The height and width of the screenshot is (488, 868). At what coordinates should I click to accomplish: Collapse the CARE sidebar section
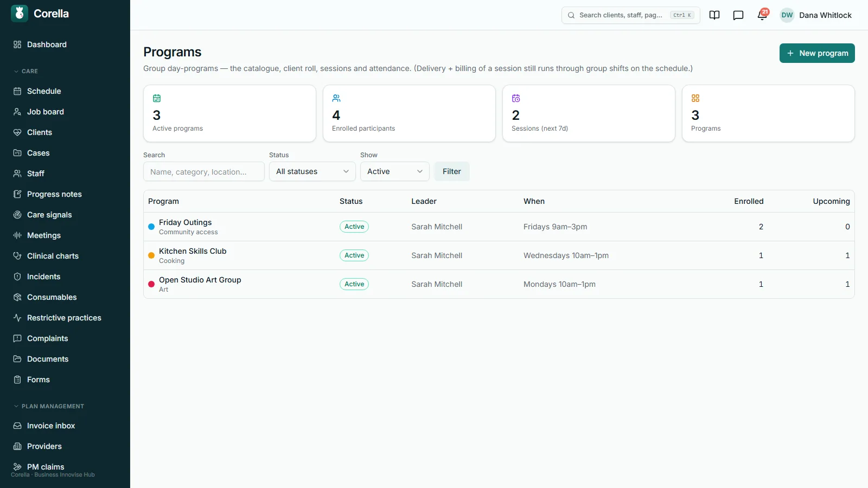click(x=25, y=71)
